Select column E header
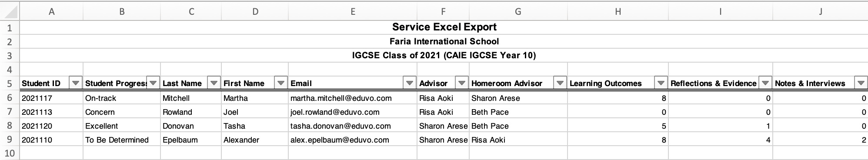 click(353, 12)
